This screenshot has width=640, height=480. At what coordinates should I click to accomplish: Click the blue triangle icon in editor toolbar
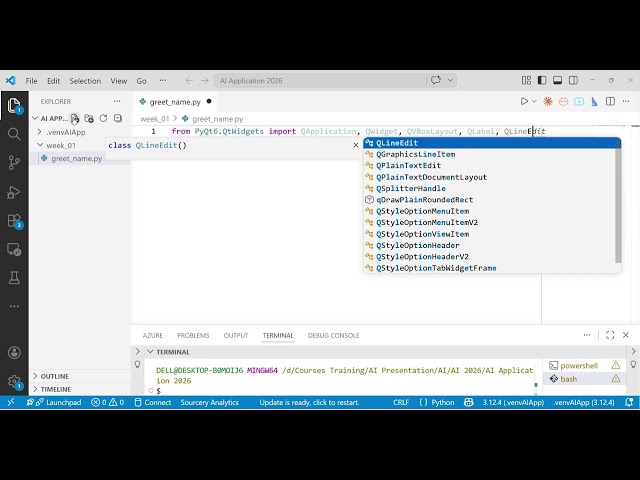(594, 101)
